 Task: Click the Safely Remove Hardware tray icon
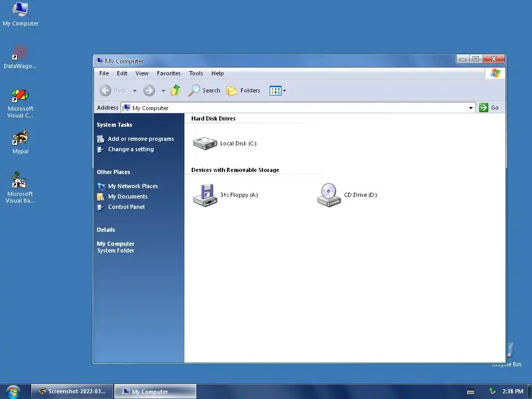click(x=493, y=392)
